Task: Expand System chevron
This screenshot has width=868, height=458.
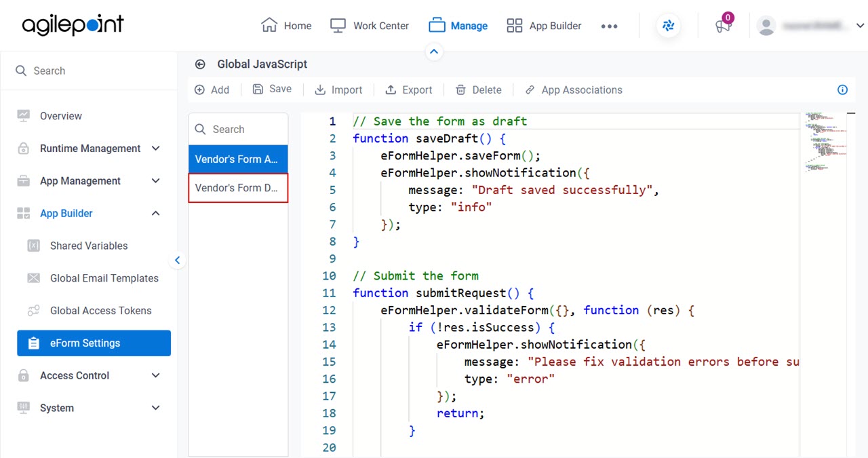Action: coord(155,408)
